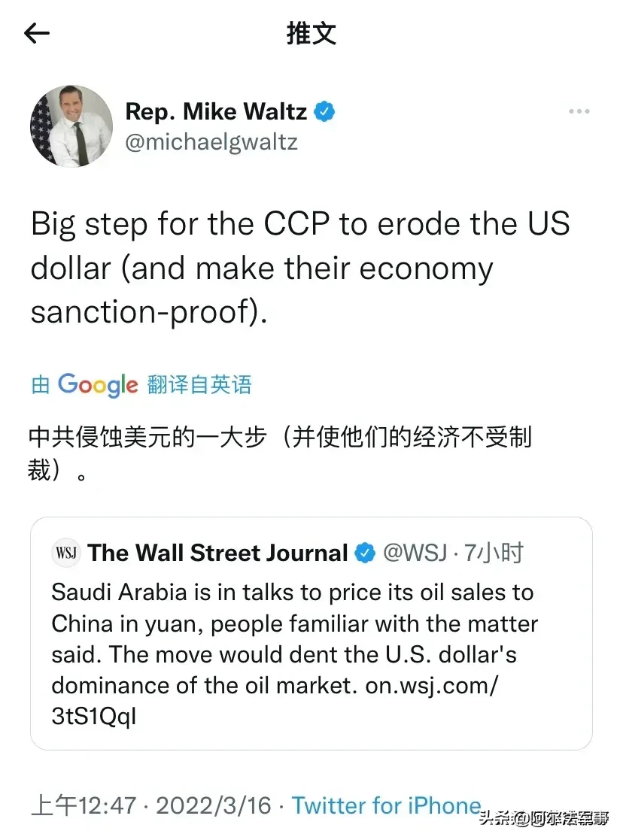The width and height of the screenshot is (623, 840).
Task: Tap the 7小时 timestamp on quoted tweet
Action: coord(494,553)
